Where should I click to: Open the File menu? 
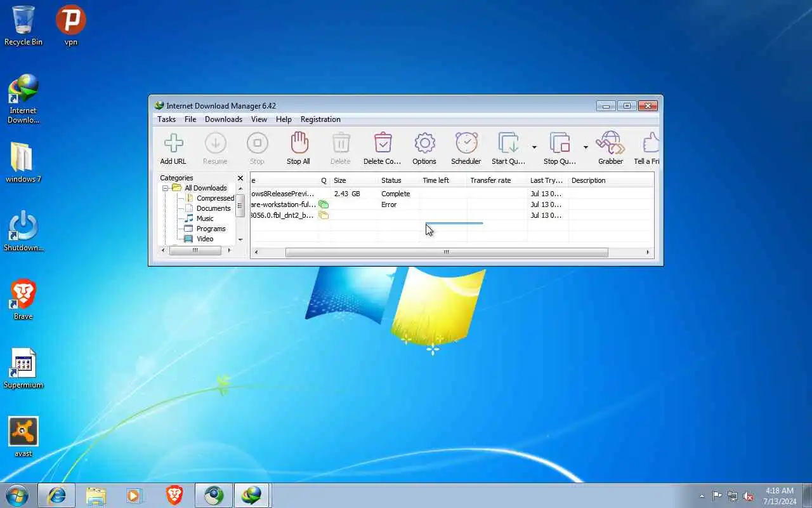[x=190, y=119]
